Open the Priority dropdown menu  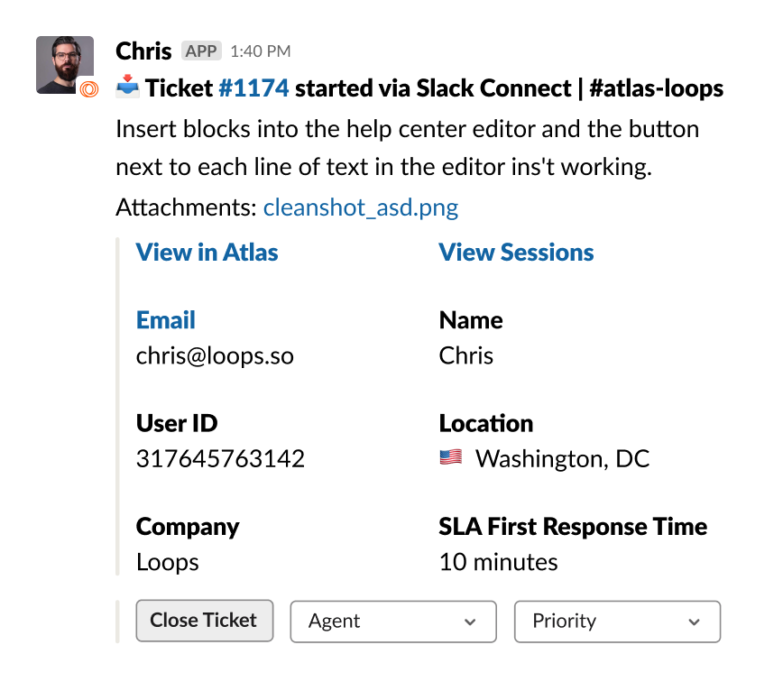point(617,622)
